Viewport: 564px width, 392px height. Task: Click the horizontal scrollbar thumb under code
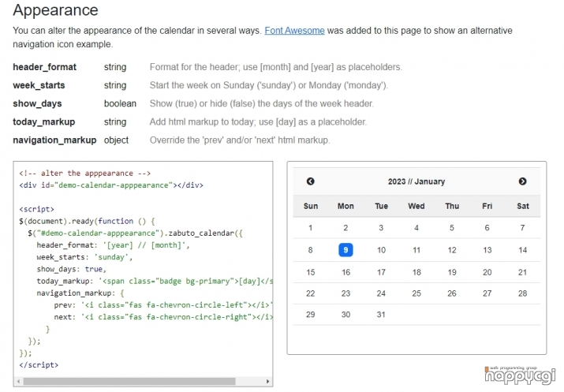pos(129,381)
